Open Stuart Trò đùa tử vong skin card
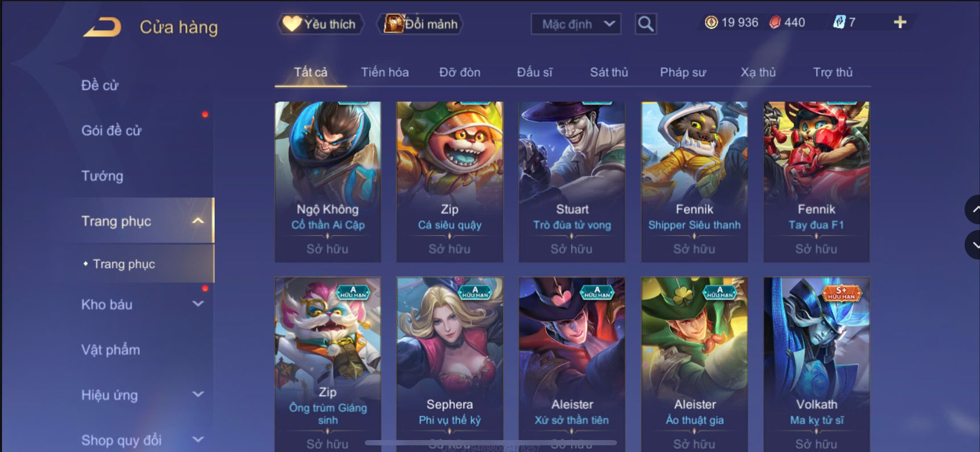Screen dimensions: 980x452 coord(572,182)
